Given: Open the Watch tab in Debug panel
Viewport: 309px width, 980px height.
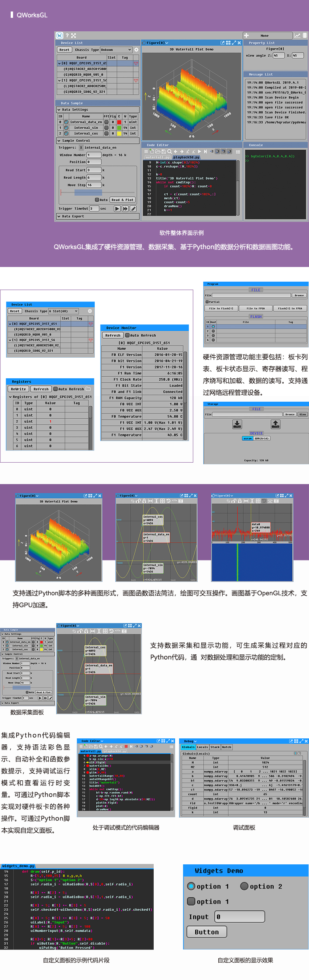Looking at the screenshot, I should 227,747.
